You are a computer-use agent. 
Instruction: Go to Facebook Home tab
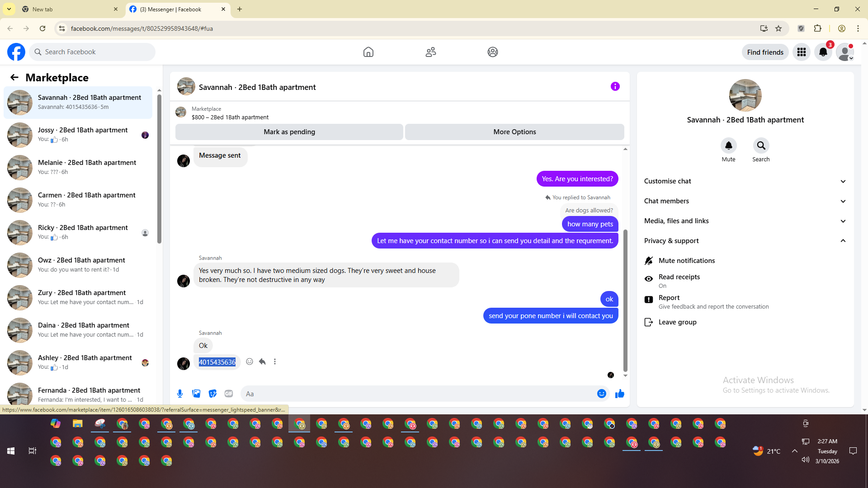pos(368,52)
